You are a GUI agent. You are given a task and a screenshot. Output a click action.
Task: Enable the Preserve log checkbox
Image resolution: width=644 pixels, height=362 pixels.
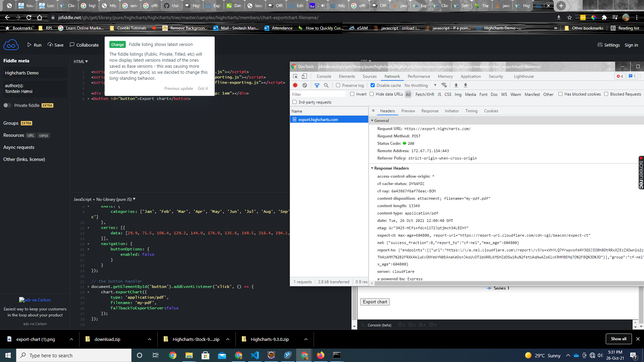(338, 85)
